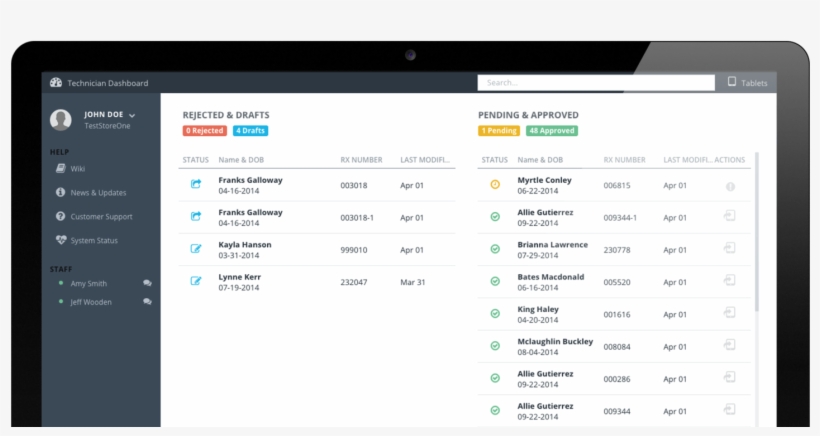Click pending clock icon for Myrtle Conley
This screenshot has height=436, width=820.
click(x=495, y=185)
